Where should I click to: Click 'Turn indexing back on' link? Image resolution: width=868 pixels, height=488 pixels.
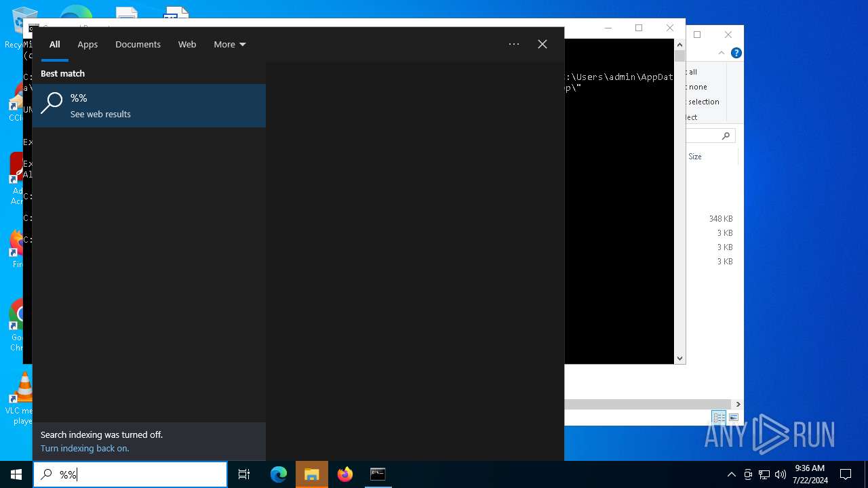point(85,448)
